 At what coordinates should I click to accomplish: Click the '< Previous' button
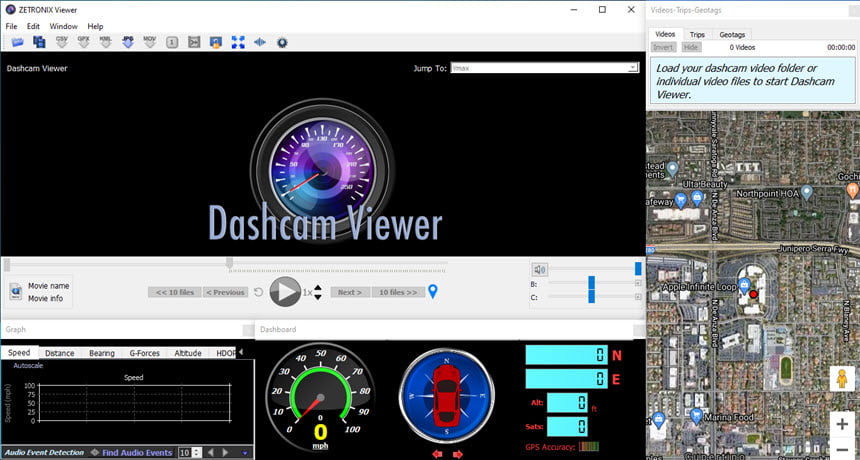(x=225, y=292)
